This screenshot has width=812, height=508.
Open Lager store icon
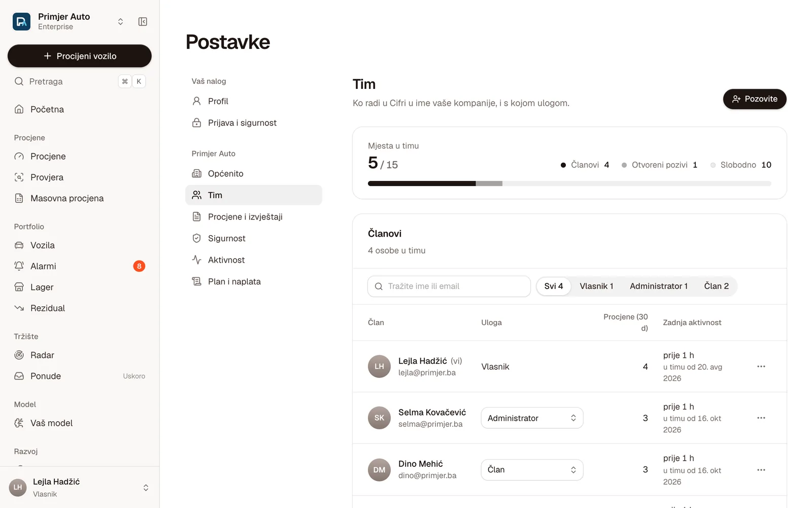19,287
